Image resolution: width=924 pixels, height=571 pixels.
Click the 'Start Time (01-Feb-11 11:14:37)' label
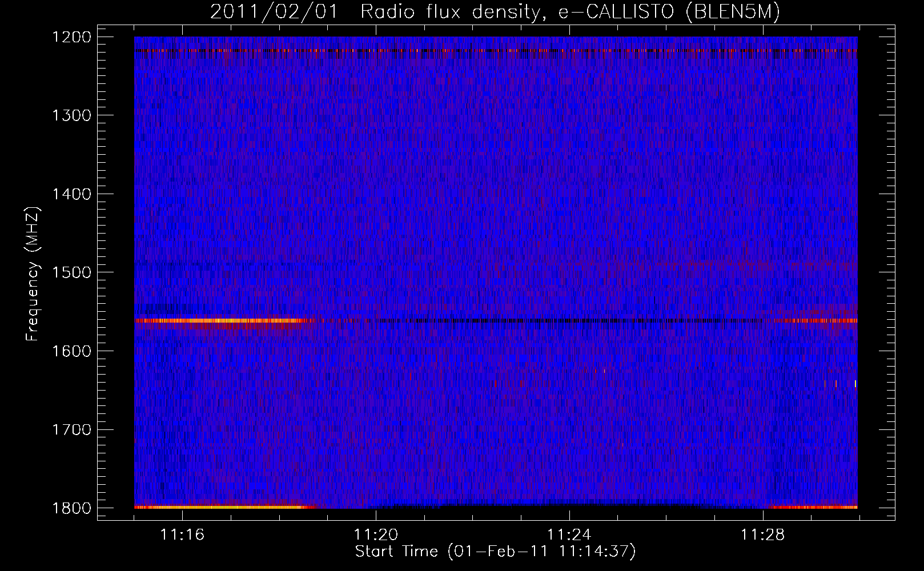pyautogui.click(x=495, y=552)
